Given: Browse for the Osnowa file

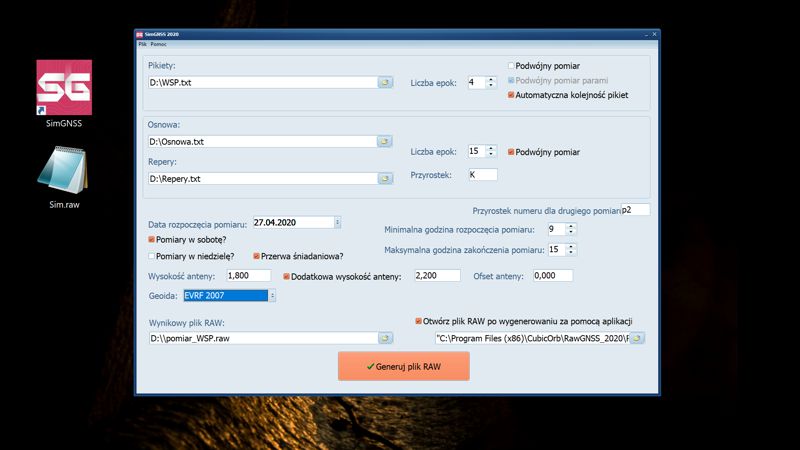Looking at the screenshot, I should [x=385, y=141].
